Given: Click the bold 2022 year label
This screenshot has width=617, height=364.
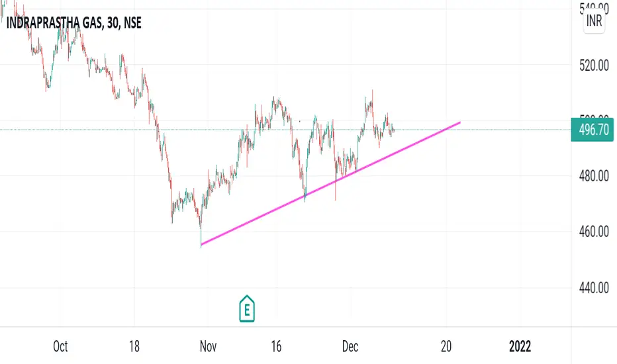Looking at the screenshot, I should [520, 346].
